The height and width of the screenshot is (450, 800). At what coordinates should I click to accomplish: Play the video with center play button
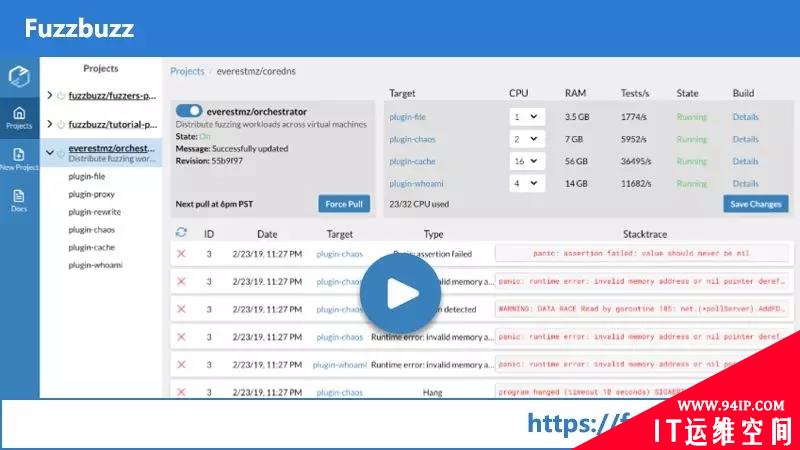[401, 293]
